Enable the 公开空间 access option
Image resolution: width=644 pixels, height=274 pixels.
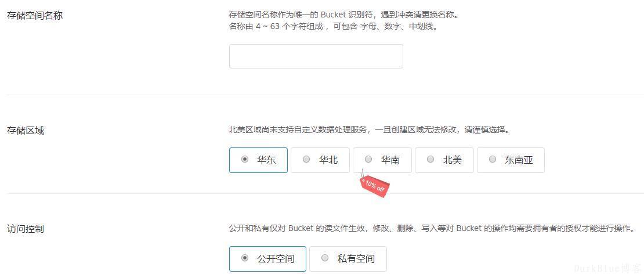coord(267,259)
